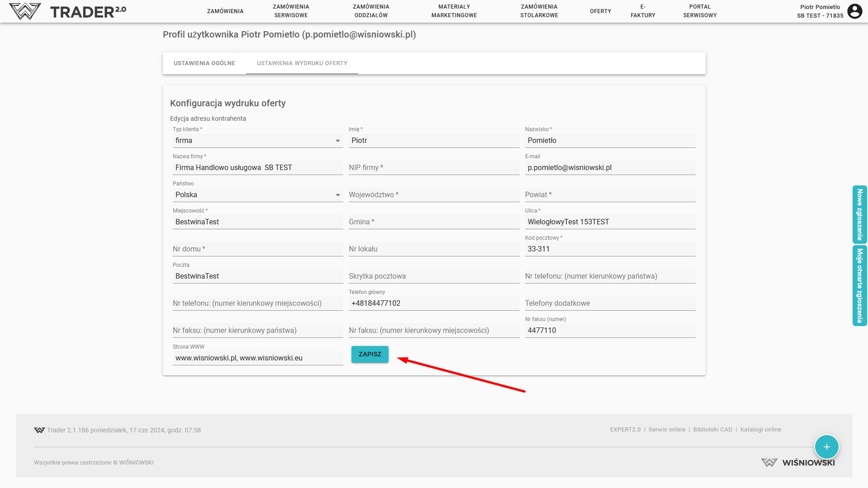Open the Oferty menu item
The height and width of the screenshot is (488, 868).
pyautogui.click(x=600, y=11)
